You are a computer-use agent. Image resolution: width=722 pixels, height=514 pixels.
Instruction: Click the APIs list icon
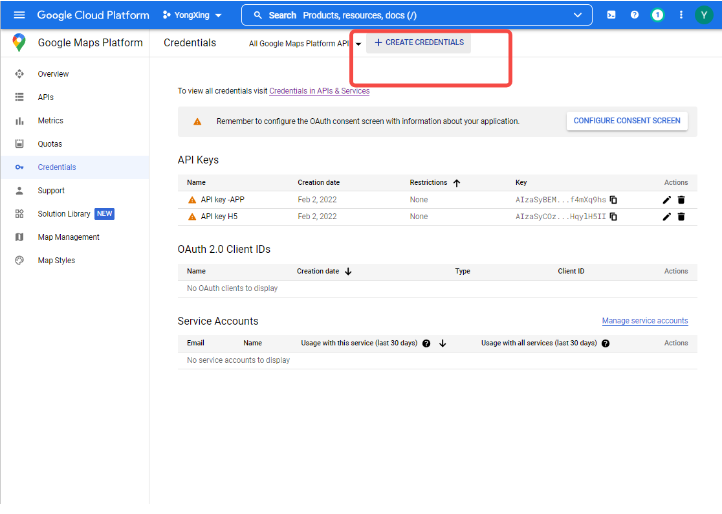pos(19,97)
